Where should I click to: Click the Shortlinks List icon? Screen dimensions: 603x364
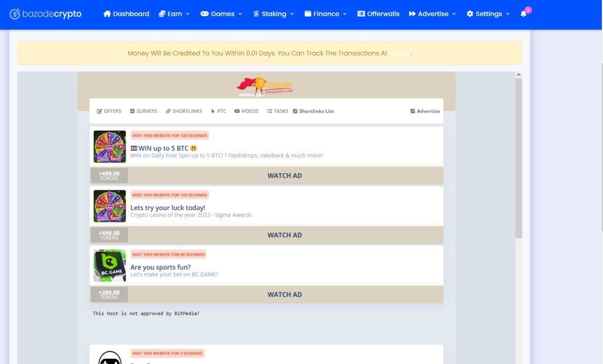click(x=296, y=111)
